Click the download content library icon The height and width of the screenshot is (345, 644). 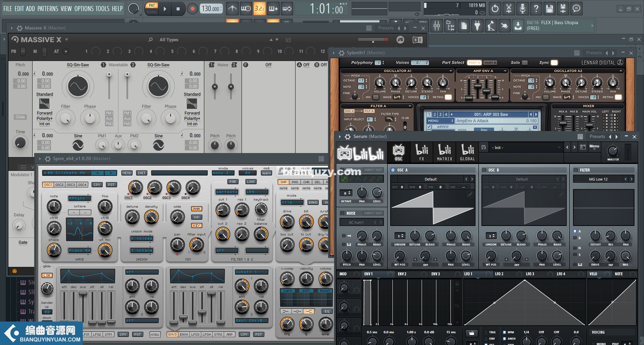[518, 25]
